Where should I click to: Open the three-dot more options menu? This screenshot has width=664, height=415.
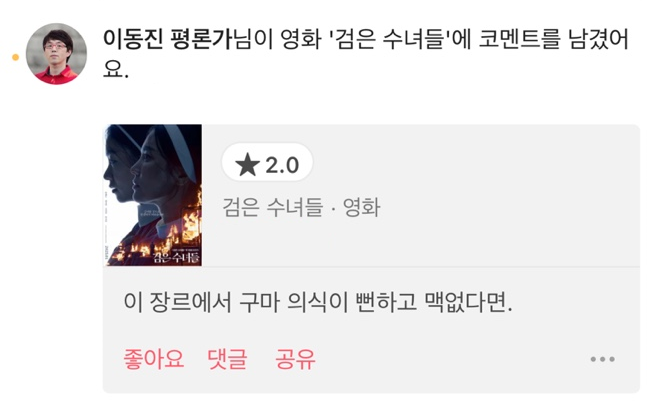(603, 359)
